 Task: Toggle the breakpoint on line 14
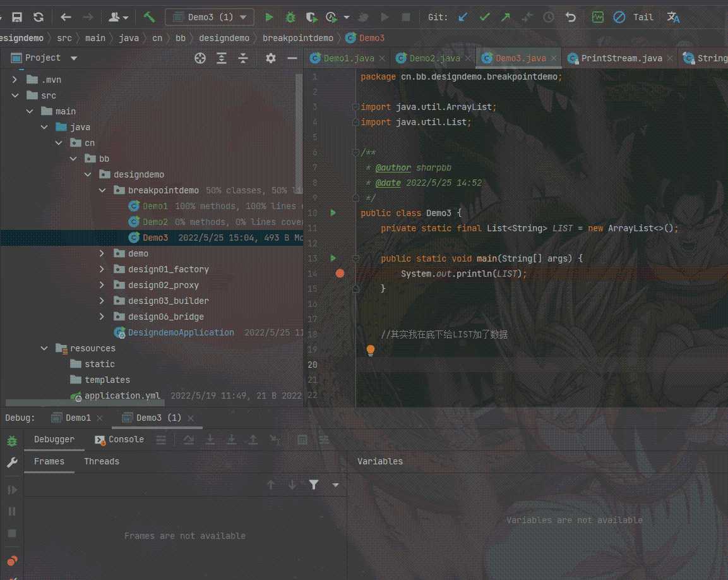pyautogui.click(x=340, y=274)
